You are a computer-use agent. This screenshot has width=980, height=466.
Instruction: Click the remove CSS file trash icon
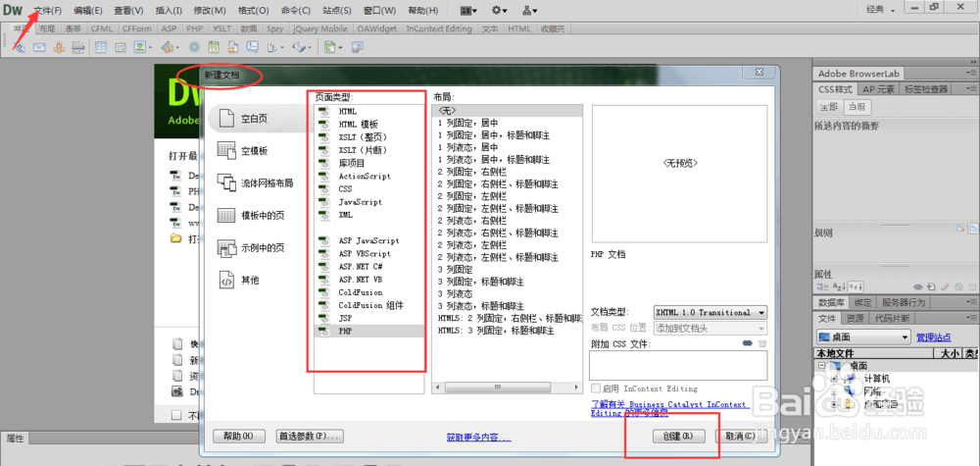point(761,343)
